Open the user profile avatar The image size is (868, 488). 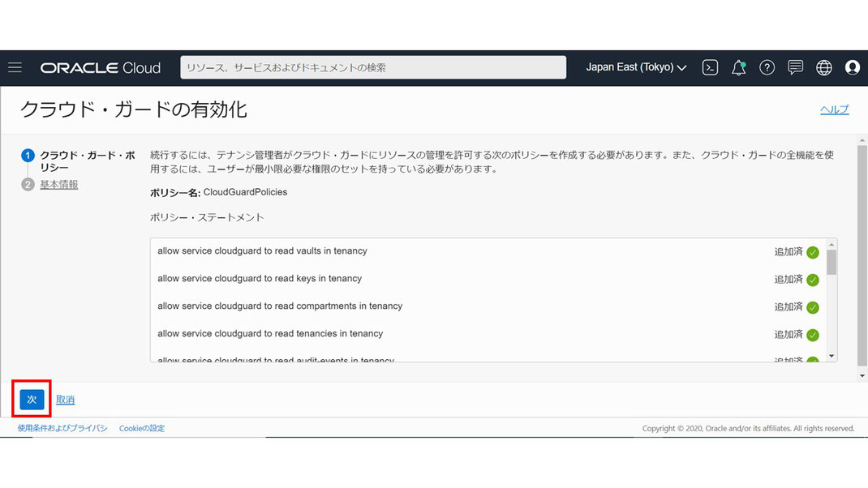[853, 67]
